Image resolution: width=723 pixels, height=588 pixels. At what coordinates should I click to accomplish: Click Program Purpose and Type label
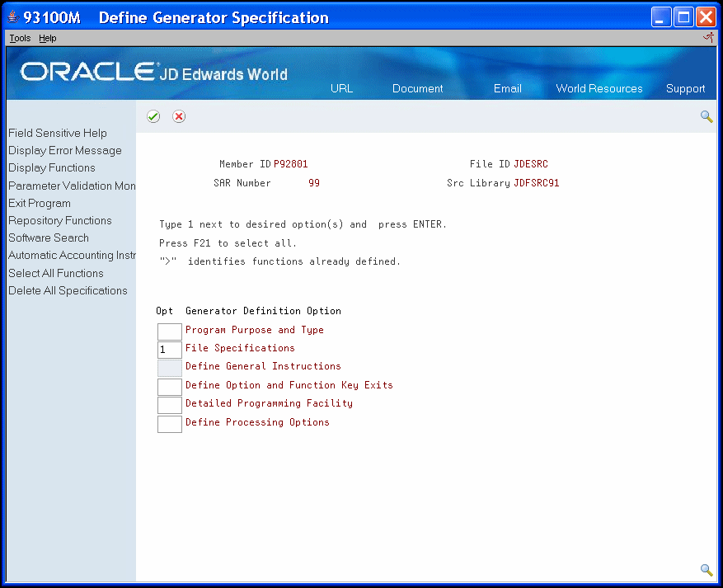(255, 330)
